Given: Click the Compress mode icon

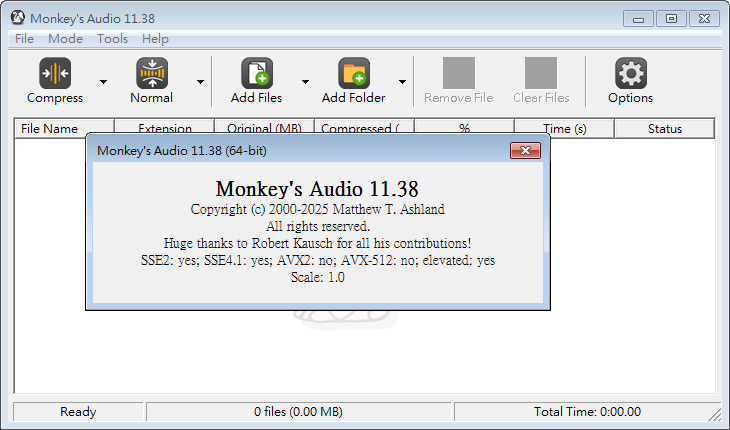Looking at the screenshot, I should tap(55, 73).
